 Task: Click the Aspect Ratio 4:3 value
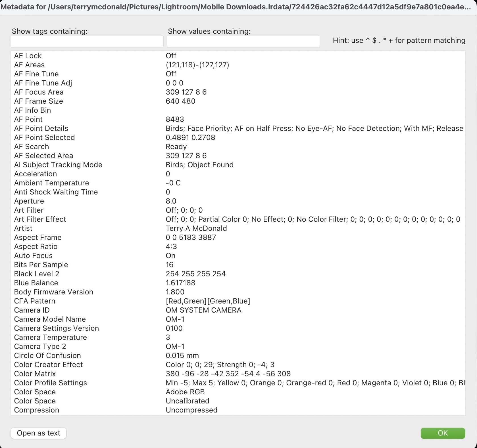tap(171, 246)
